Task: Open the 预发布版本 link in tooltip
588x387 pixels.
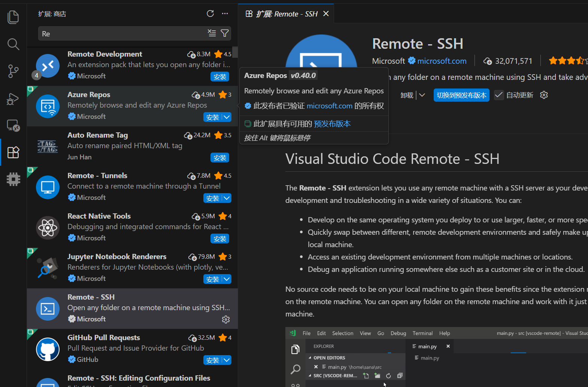Action: pyautogui.click(x=332, y=124)
